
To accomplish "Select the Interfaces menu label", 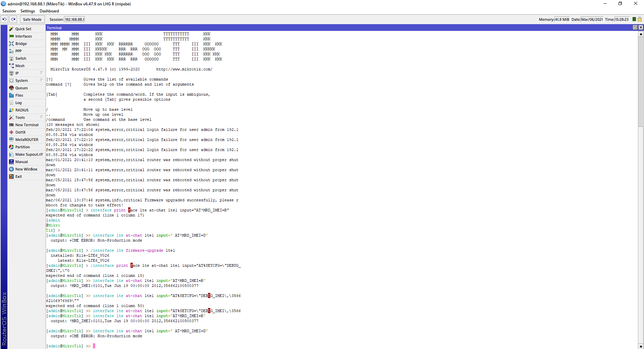I will [23, 36].
